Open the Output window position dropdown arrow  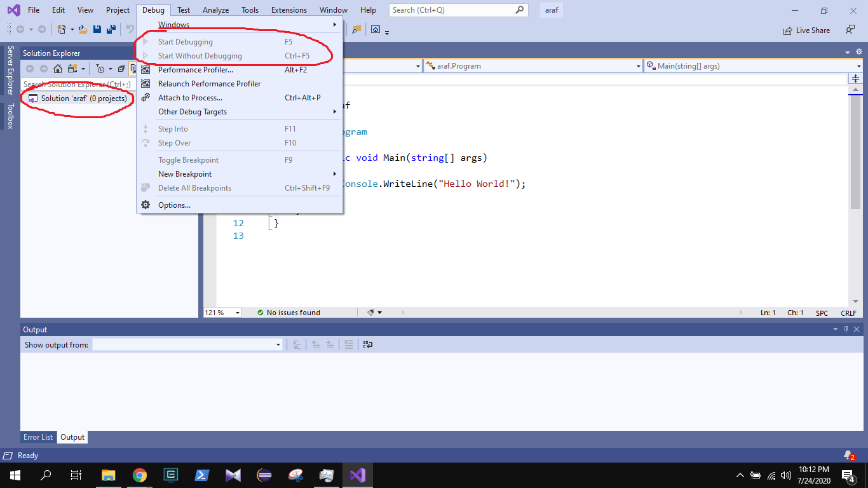[836, 330]
